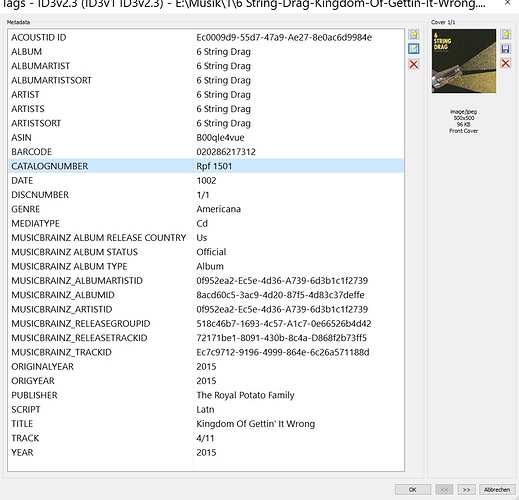This screenshot has height=500, width=519.
Task: Click the 6 String Drag cover thumbnail
Action: [464, 61]
